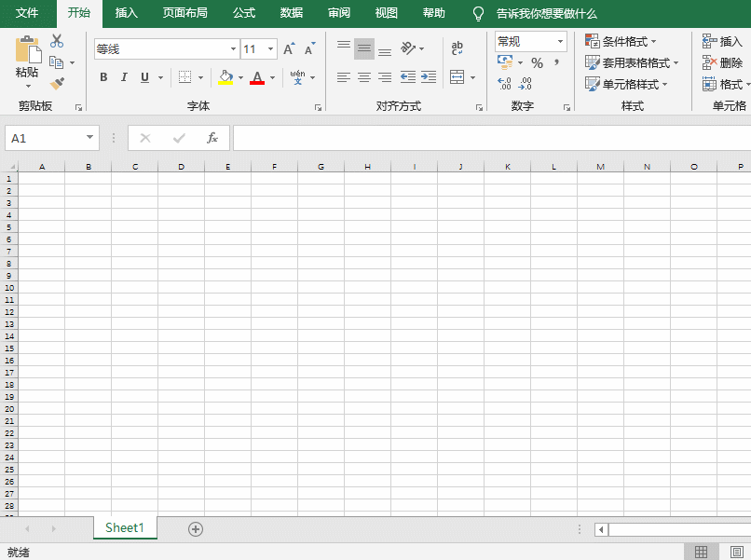Expand the merge cells dropdown arrow
Screen dimensions: 751x560
[472, 77]
